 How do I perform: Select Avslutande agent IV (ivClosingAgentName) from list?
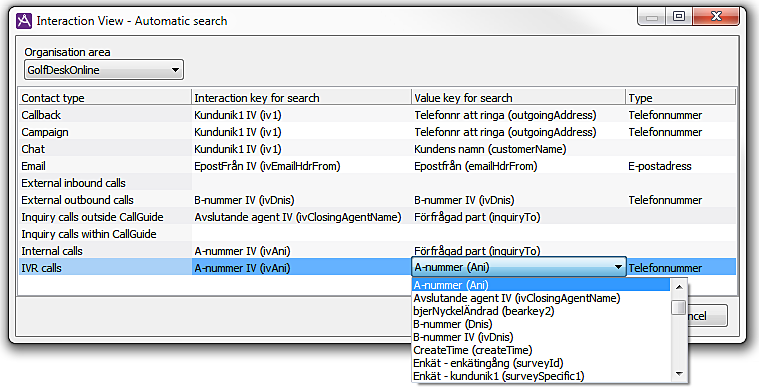tap(516, 298)
